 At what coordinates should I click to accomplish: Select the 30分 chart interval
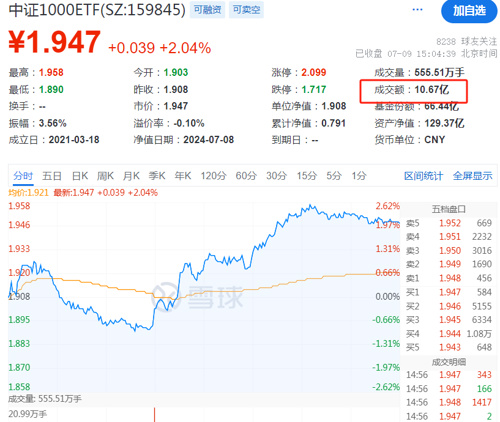click(276, 176)
